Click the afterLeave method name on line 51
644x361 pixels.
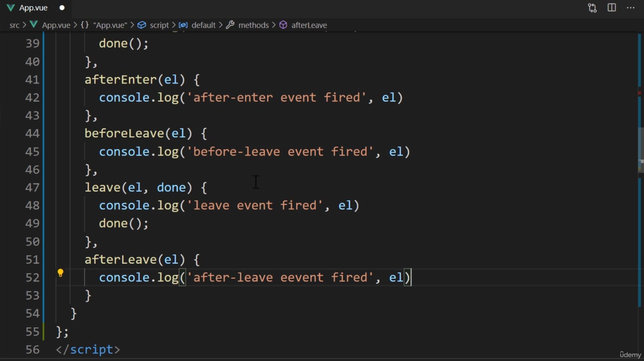(x=121, y=259)
